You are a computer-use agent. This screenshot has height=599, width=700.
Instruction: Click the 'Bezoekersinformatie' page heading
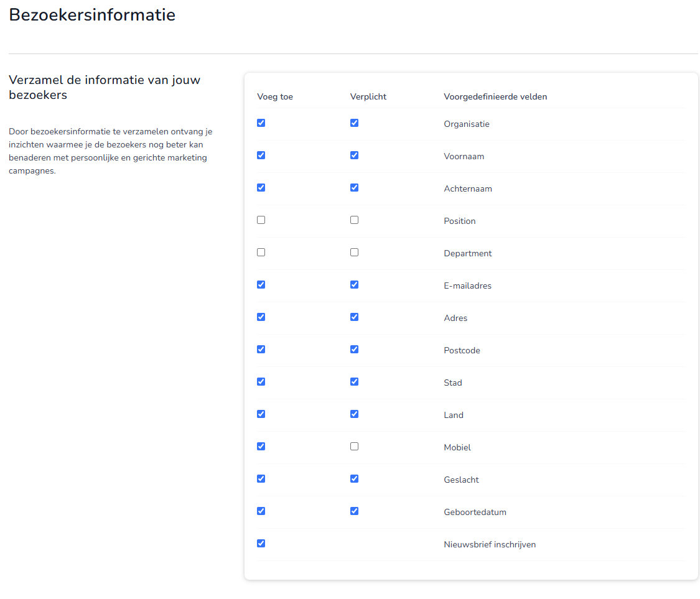point(92,15)
